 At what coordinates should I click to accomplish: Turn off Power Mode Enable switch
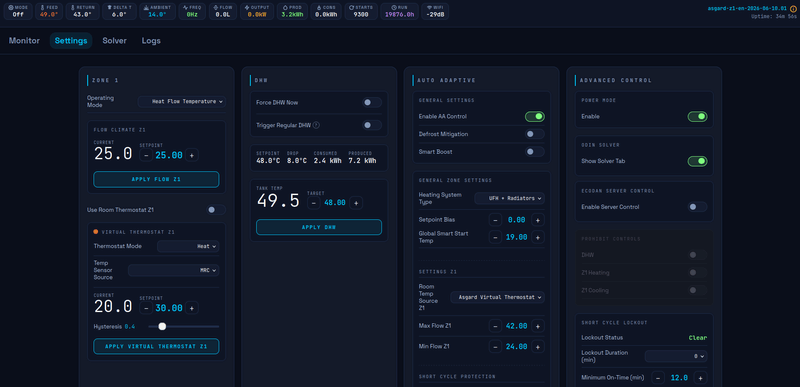point(697,117)
